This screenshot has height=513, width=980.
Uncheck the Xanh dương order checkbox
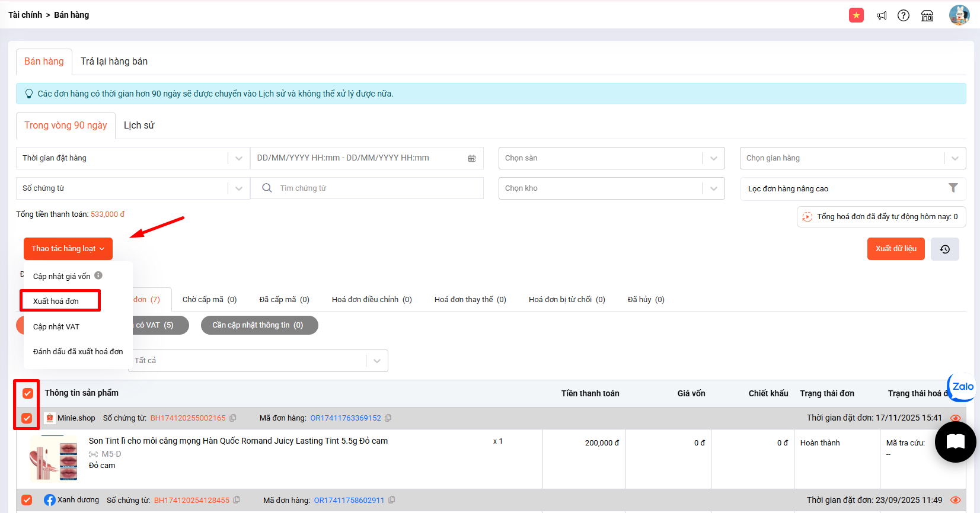[27, 500]
